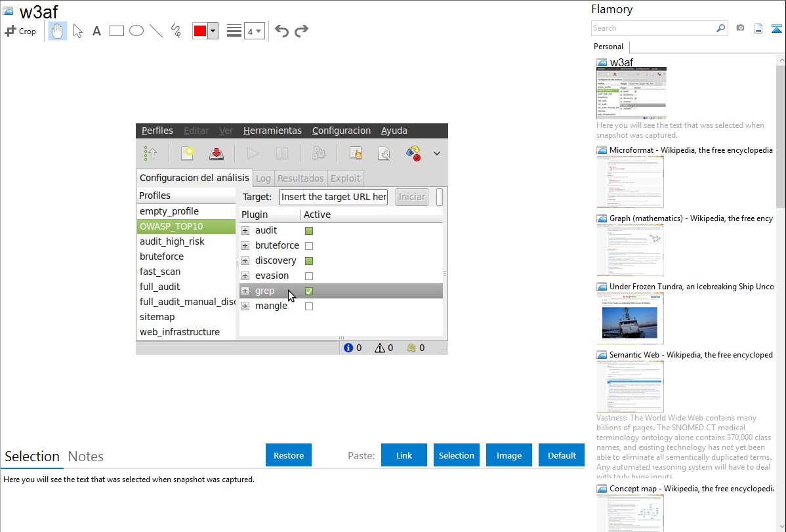This screenshot has width=786, height=532.
Task: Toggle the mangle plugin checkbox
Action: (309, 306)
